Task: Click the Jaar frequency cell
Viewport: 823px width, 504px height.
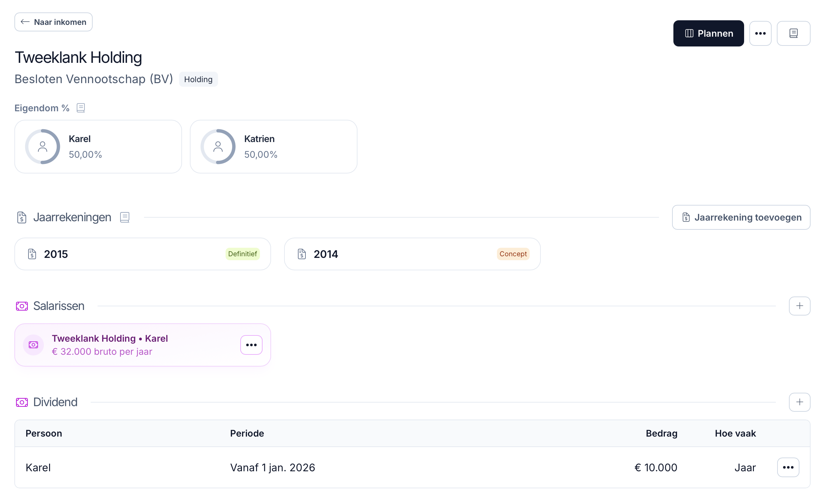Action: pyautogui.click(x=745, y=468)
